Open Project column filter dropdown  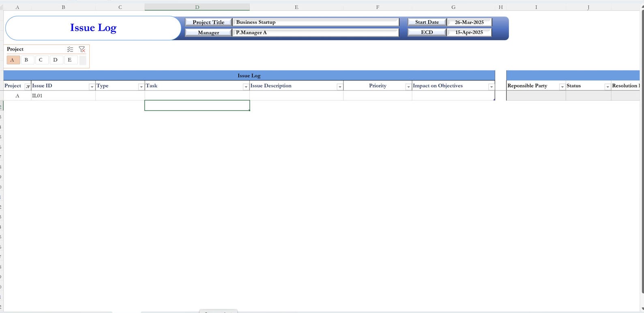(x=28, y=87)
